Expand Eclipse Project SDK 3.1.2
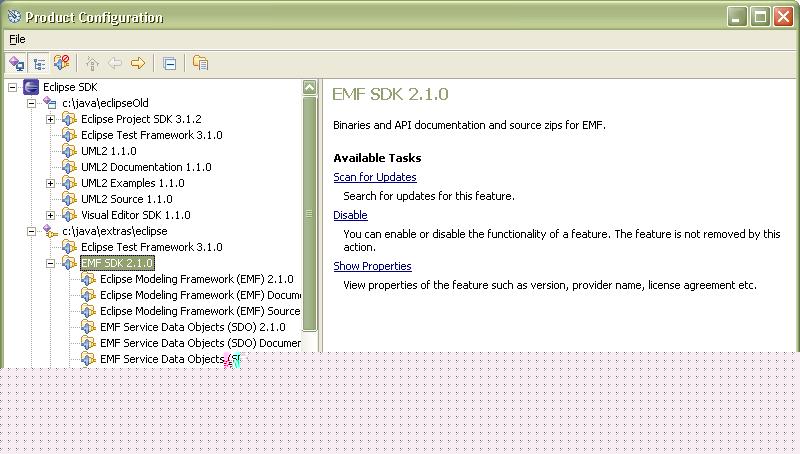 pyautogui.click(x=51, y=119)
